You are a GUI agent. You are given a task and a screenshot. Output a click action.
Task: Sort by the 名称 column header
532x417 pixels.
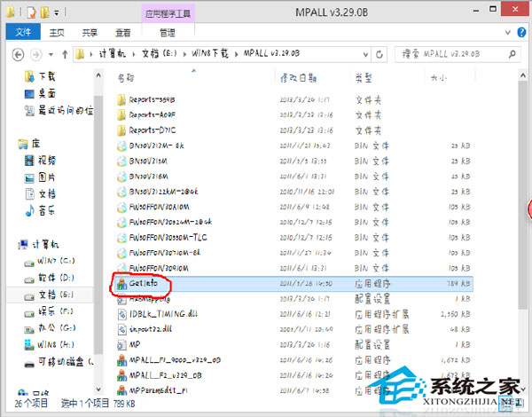click(126, 78)
